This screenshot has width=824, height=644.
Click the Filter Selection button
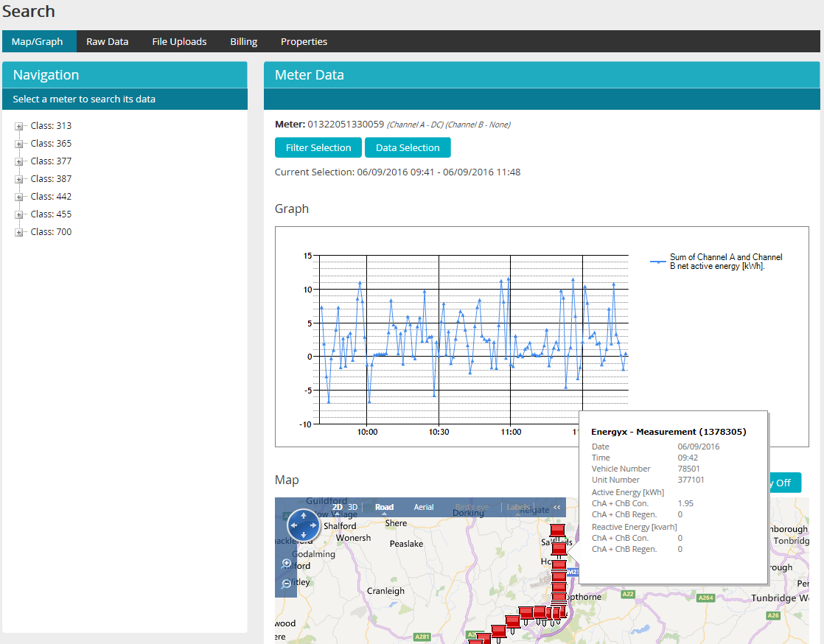(318, 147)
